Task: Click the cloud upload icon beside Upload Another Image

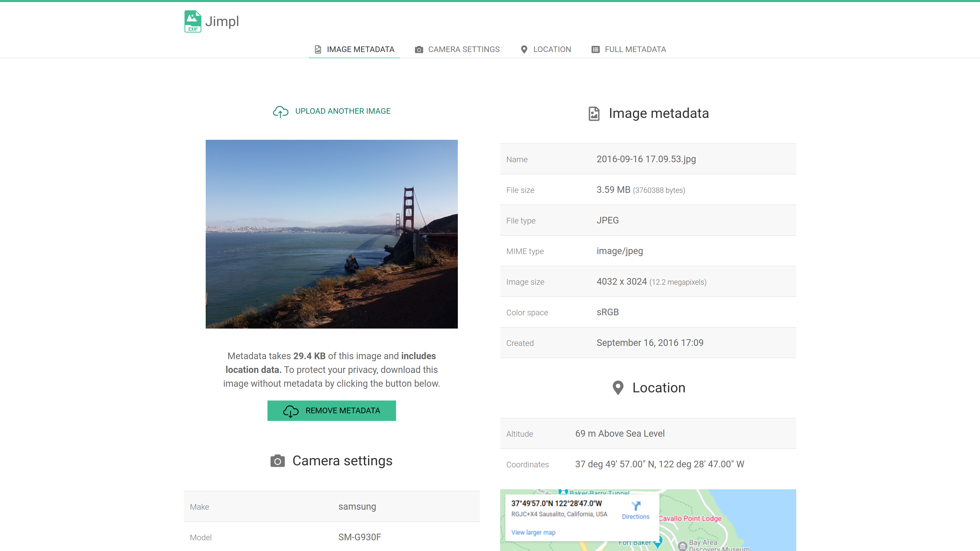Action: coord(281,111)
